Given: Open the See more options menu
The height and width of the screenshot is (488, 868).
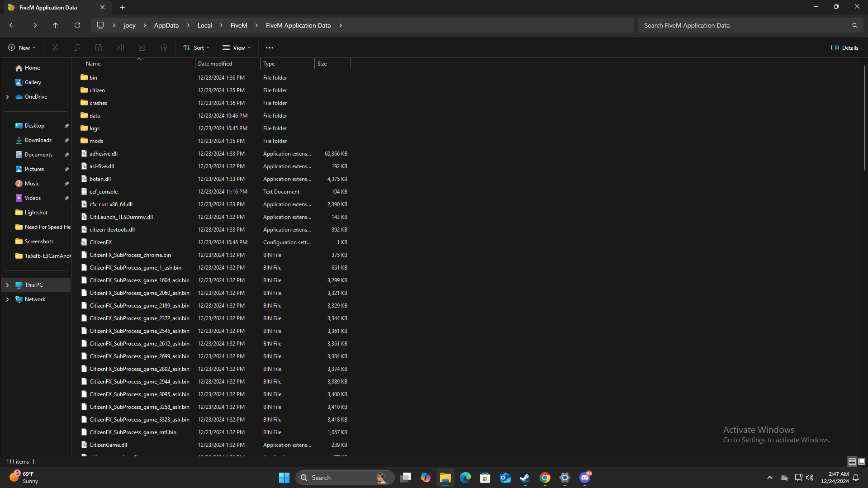Looking at the screenshot, I should tap(270, 47).
